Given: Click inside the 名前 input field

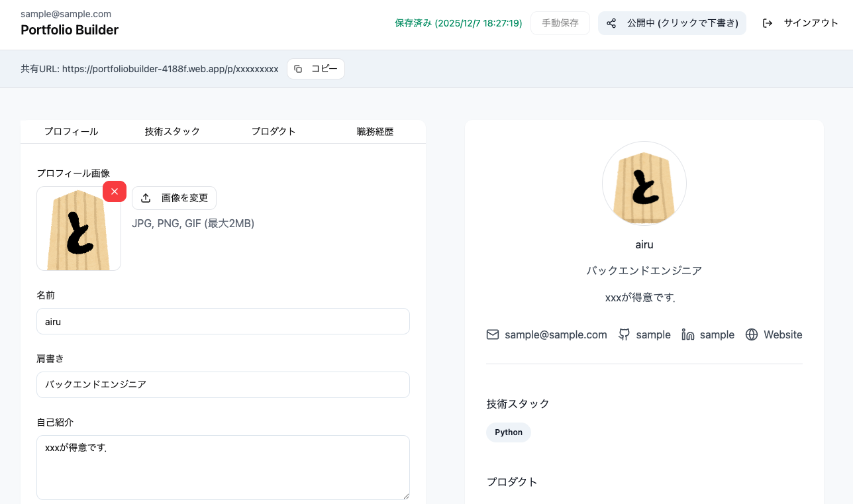Looking at the screenshot, I should (223, 321).
